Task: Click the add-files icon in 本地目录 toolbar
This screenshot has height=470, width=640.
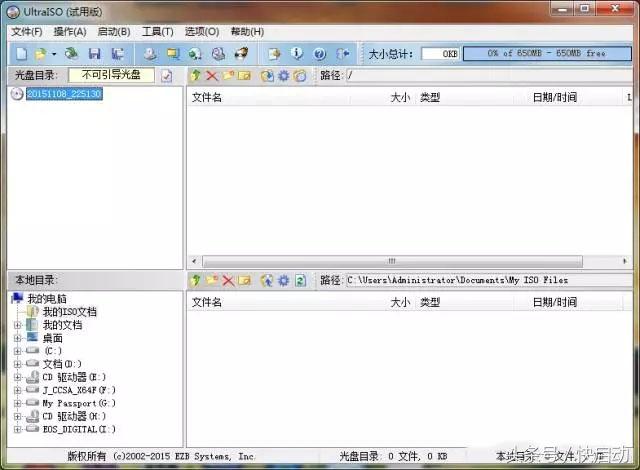Action: point(267,280)
